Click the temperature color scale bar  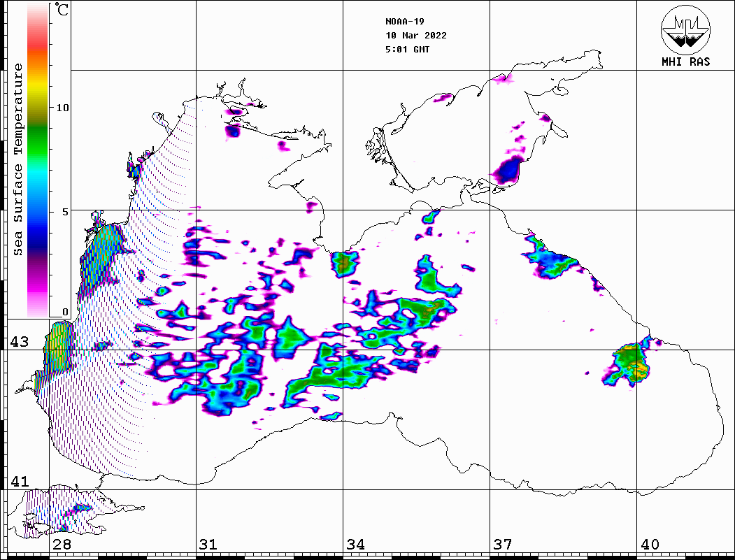(x=38, y=160)
